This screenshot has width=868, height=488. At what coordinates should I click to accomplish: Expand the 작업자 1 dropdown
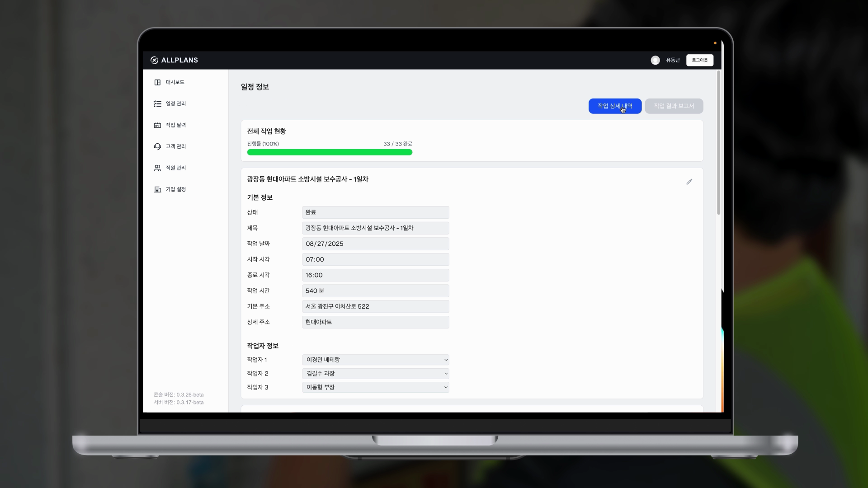375,360
